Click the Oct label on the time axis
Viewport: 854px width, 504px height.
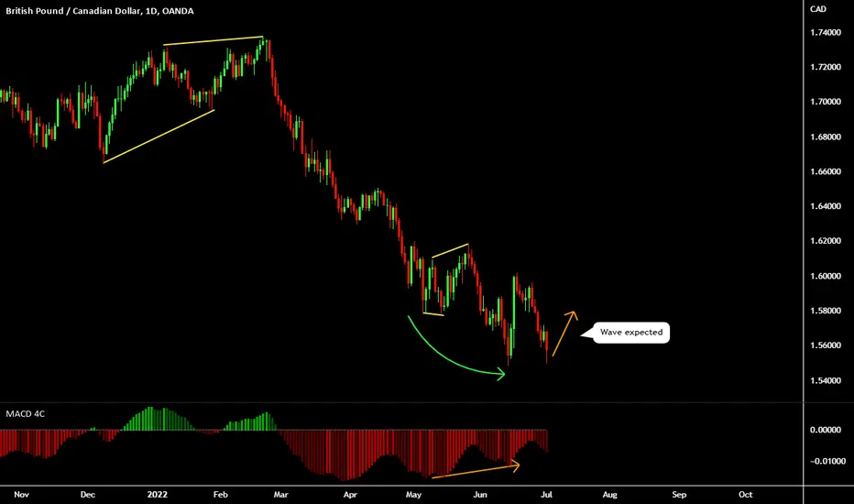746,495
